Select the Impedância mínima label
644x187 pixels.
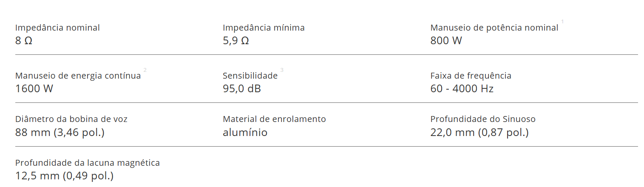coord(264,28)
